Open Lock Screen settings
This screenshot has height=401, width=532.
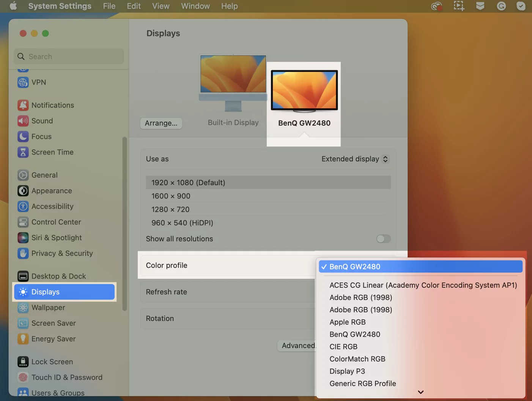click(52, 362)
